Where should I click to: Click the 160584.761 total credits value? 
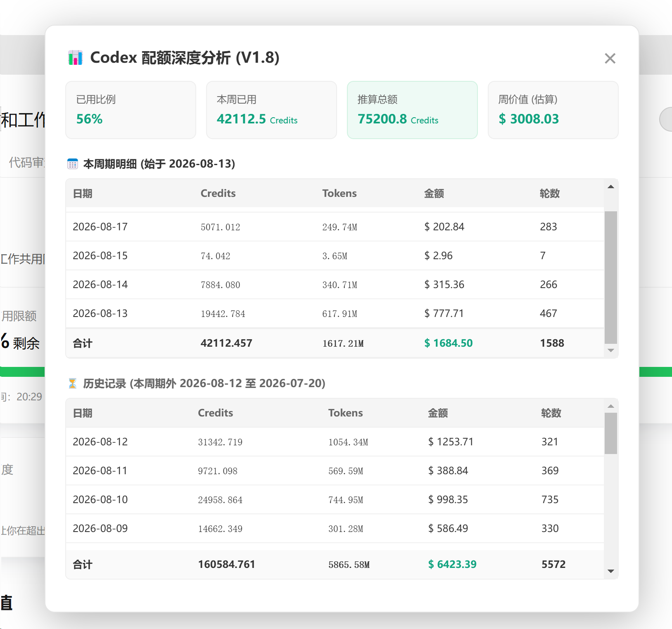coord(227,564)
